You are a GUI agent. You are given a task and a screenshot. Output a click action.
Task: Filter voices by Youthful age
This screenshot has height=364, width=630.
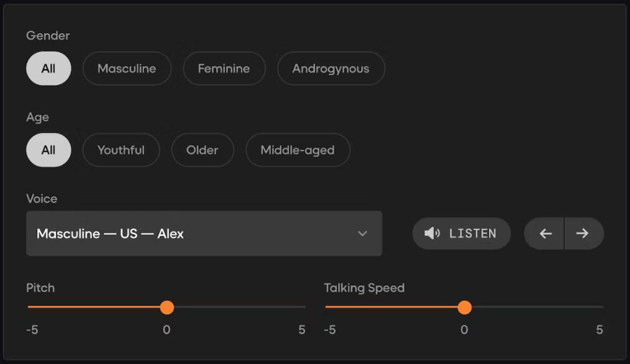[121, 150]
